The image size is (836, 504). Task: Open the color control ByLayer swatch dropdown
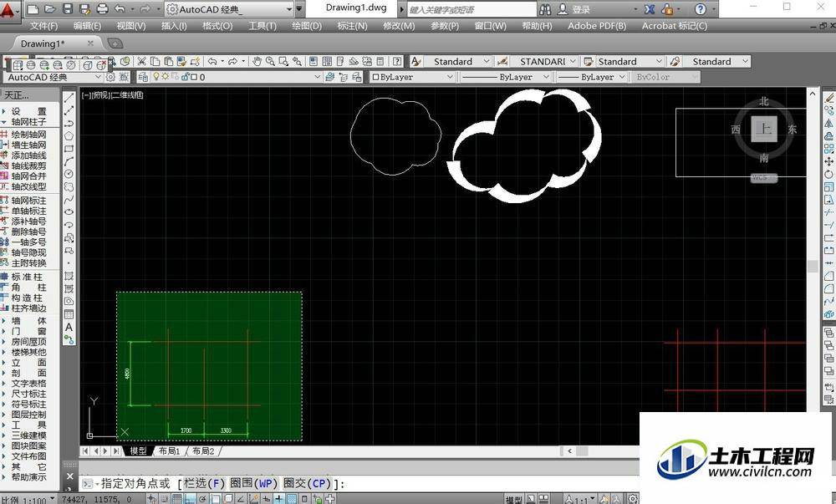tap(412, 77)
